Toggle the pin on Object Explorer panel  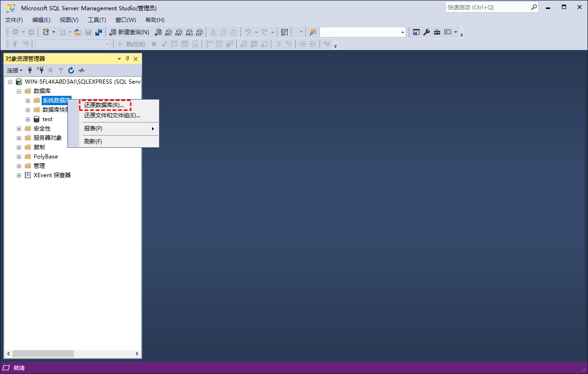[x=127, y=59]
